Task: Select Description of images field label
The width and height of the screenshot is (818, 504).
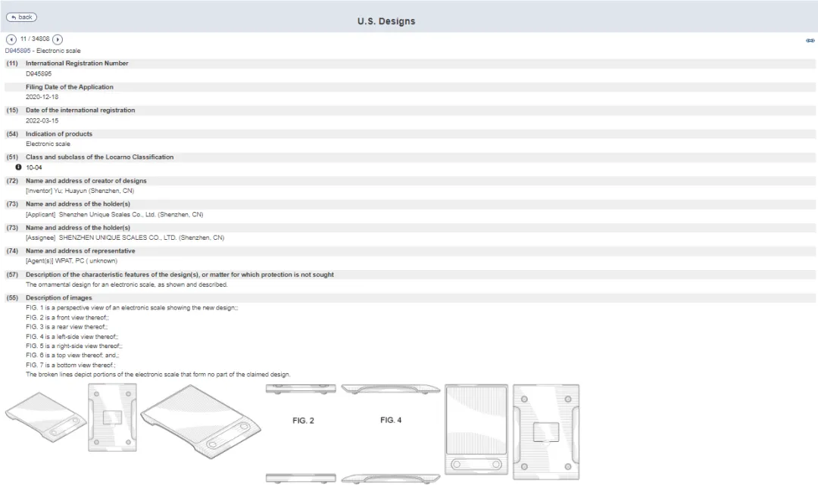Action: click(59, 298)
